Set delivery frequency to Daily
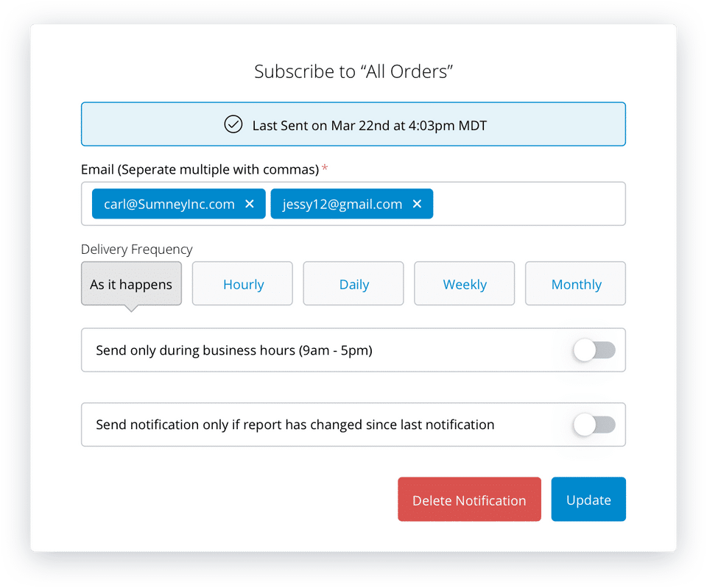This screenshot has height=588, width=707. [x=353, y=284]
